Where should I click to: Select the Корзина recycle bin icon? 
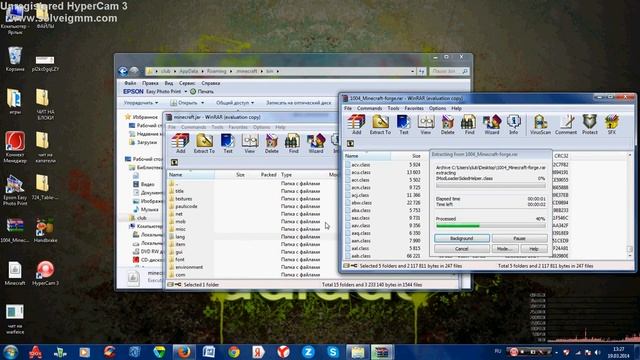15,59
